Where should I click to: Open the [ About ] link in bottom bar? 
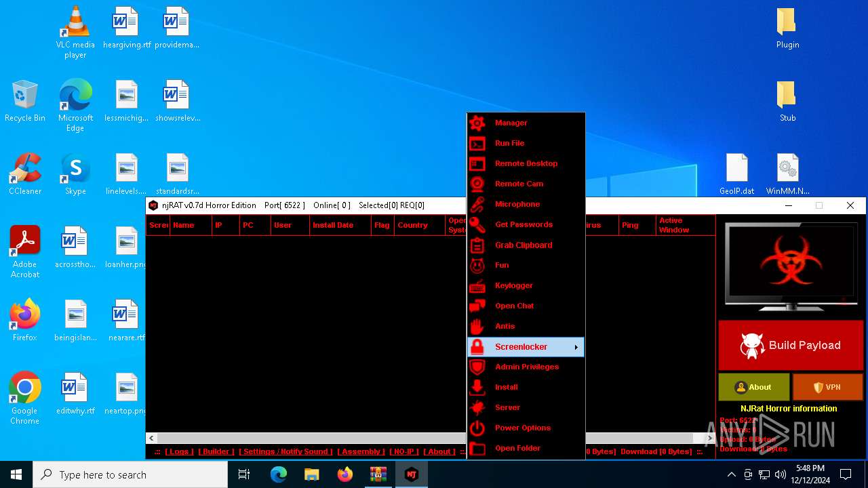click(x=439, y=451)
